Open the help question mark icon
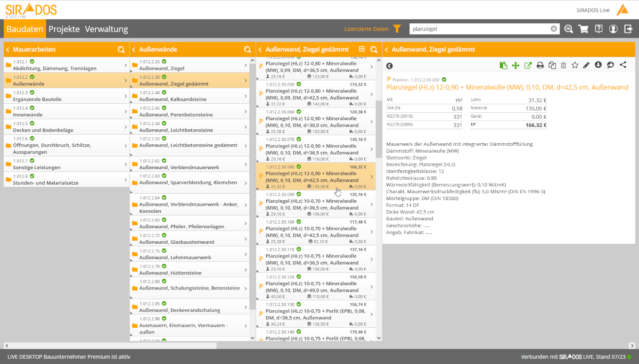Screen dimensions: 639x364 [x=599, y=29]
